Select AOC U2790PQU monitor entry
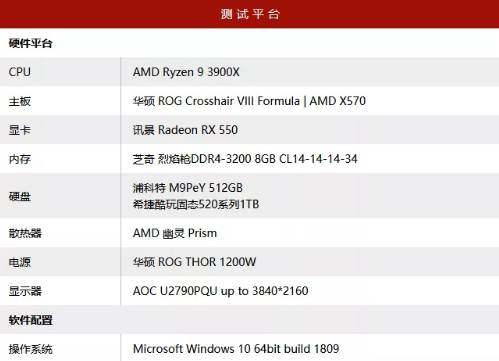The width and height of the screenshot is (499, 361). (x=220, y=291)
